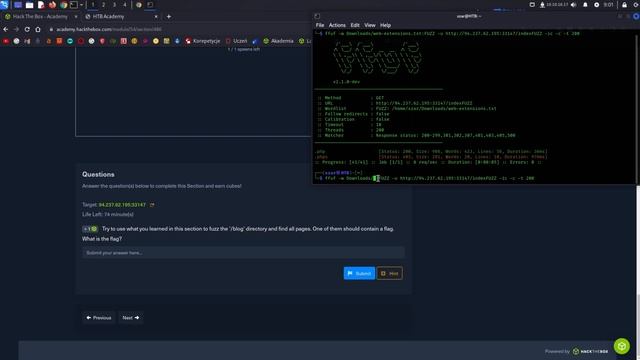640x360 pixels.
Task: Go to browser home page
Action: 38,29
